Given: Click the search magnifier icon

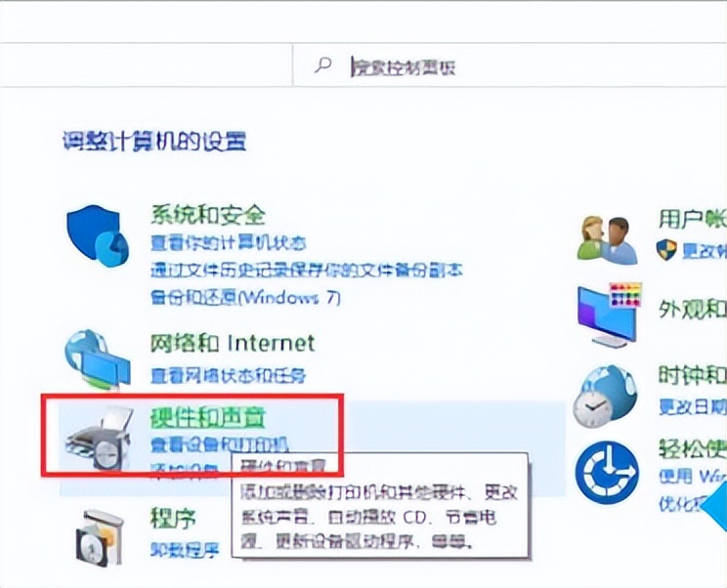Looking at the screenshot, I should point(322,65).
